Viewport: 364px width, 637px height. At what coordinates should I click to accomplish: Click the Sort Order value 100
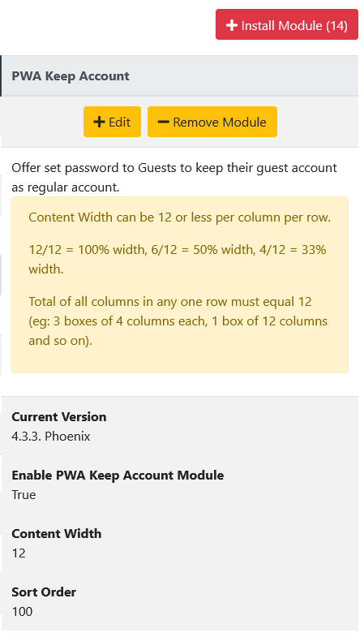coord(22,612)
